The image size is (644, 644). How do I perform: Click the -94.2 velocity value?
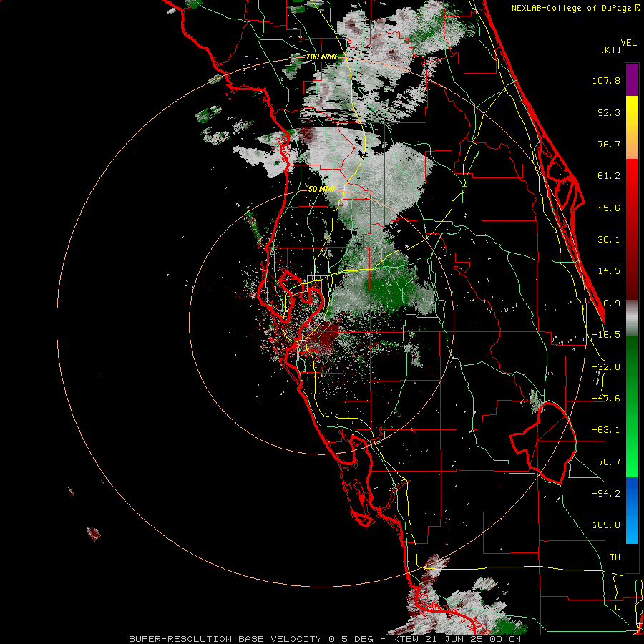pos(606,494)
